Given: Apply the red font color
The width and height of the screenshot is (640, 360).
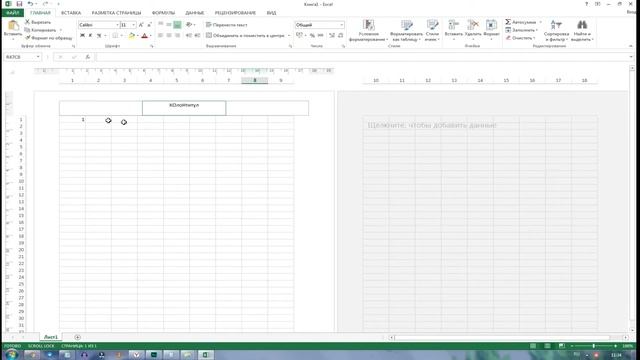Looking at the screenshot, I should pos(144,36).
